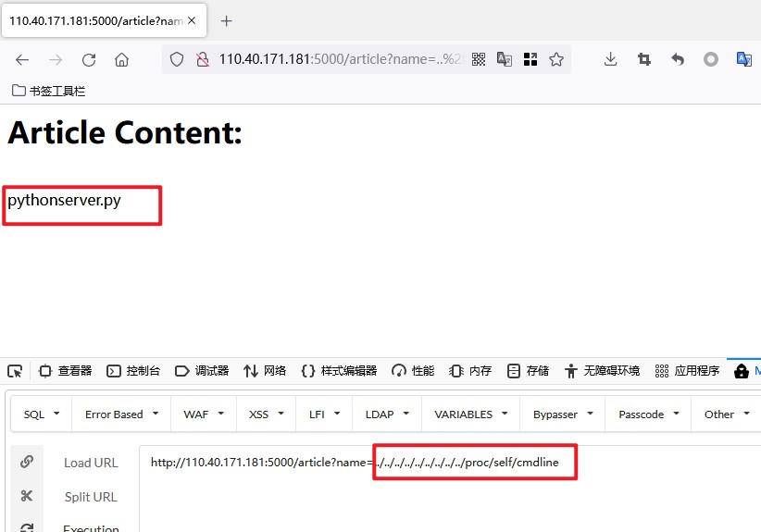The image size is (761, 532).
Task: Open the 性能 performance tab
Action: (x=413, y=371)
